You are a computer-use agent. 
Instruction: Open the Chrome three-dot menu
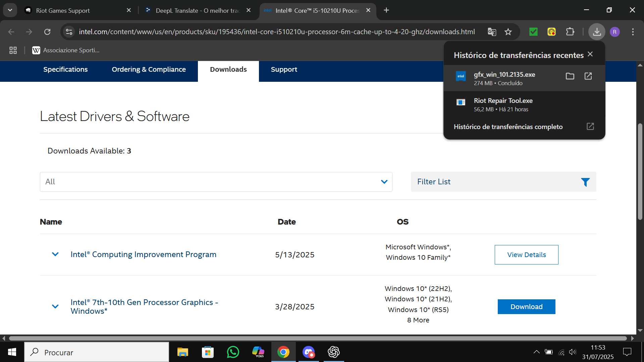[633, 32]
